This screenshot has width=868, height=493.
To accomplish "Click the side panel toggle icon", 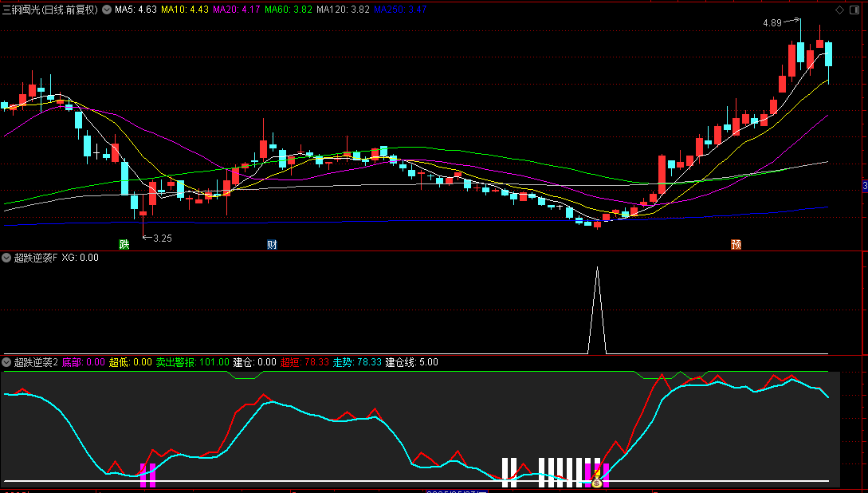I will coord(856,10).
